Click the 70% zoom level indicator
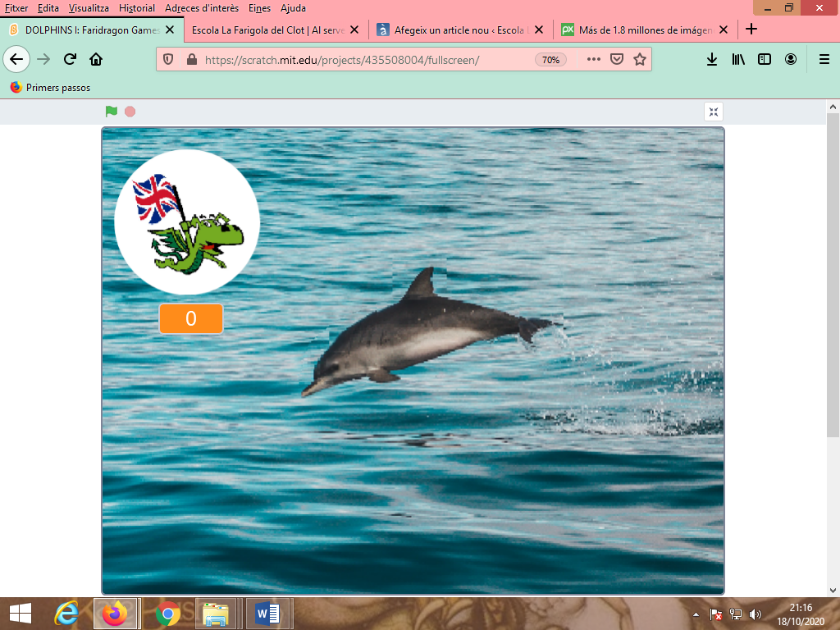The height and width of the screenshot is (630, 840). click(x=550, y=60)
